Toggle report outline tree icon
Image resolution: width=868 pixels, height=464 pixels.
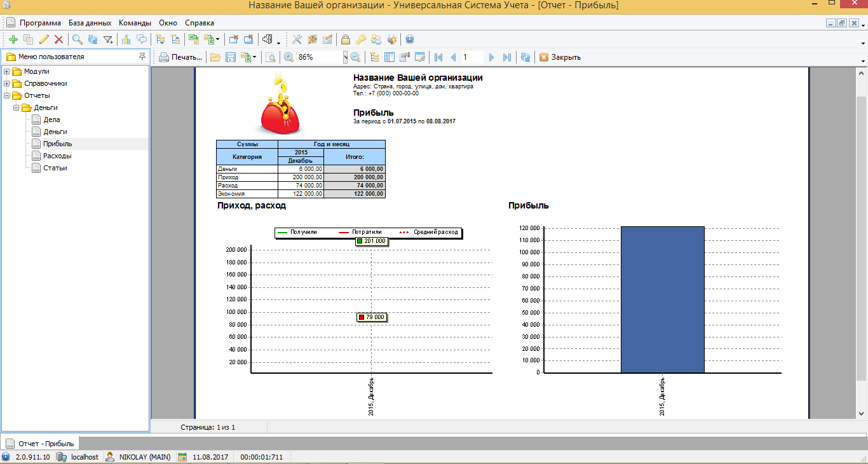point(374,57)
